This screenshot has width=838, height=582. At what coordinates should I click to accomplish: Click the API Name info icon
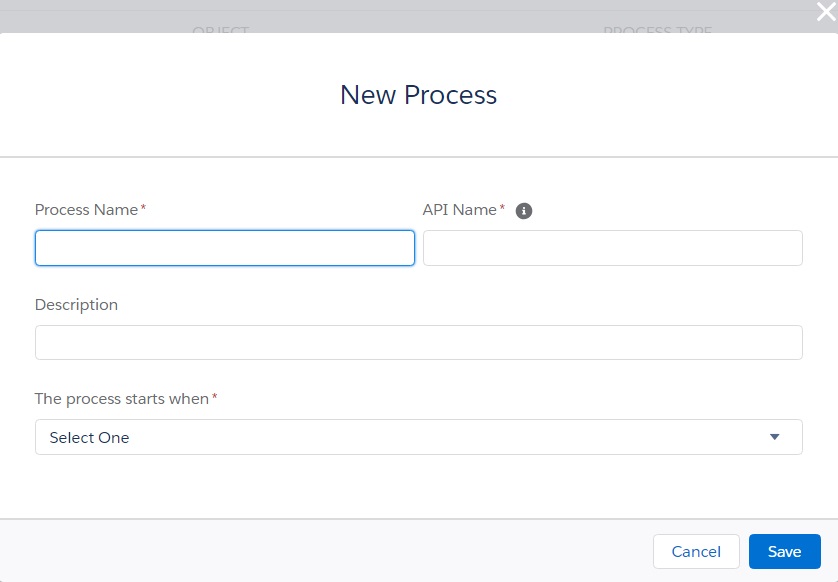tap(524, 211)
